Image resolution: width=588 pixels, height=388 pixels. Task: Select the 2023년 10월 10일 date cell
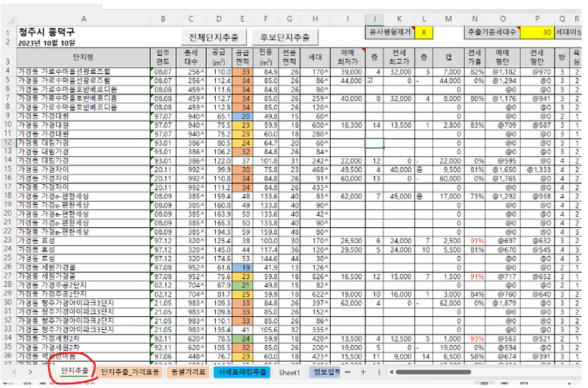pyautogui.click(x=83, y=43)
